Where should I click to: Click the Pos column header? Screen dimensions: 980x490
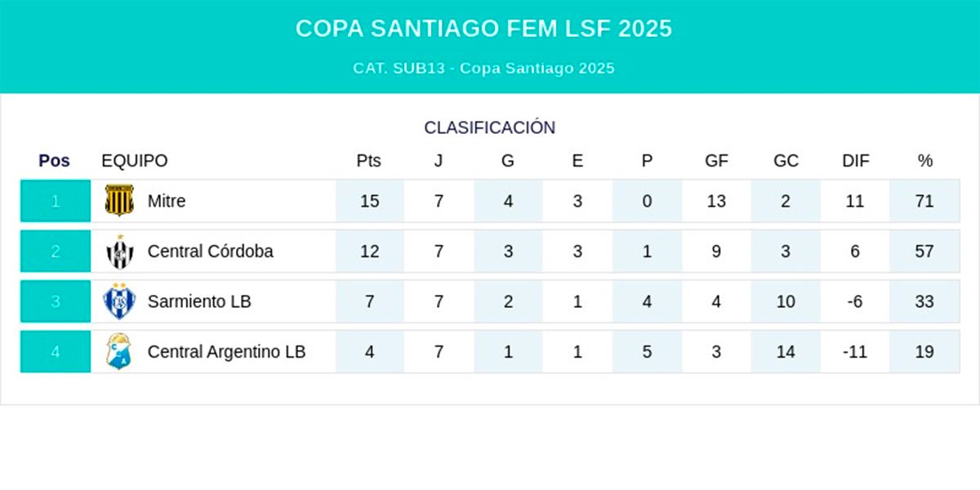click(55, 161)
